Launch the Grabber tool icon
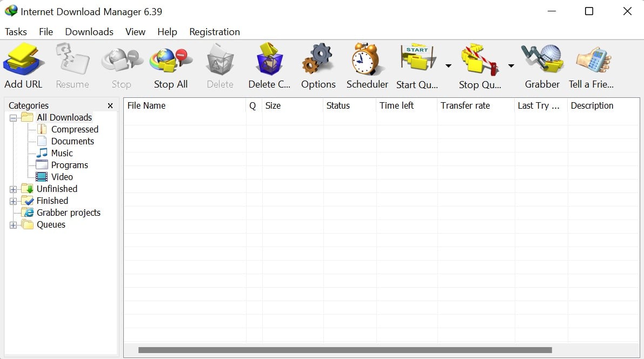The image size is (644, 359). pyautogui.click(x=542, y=60)
